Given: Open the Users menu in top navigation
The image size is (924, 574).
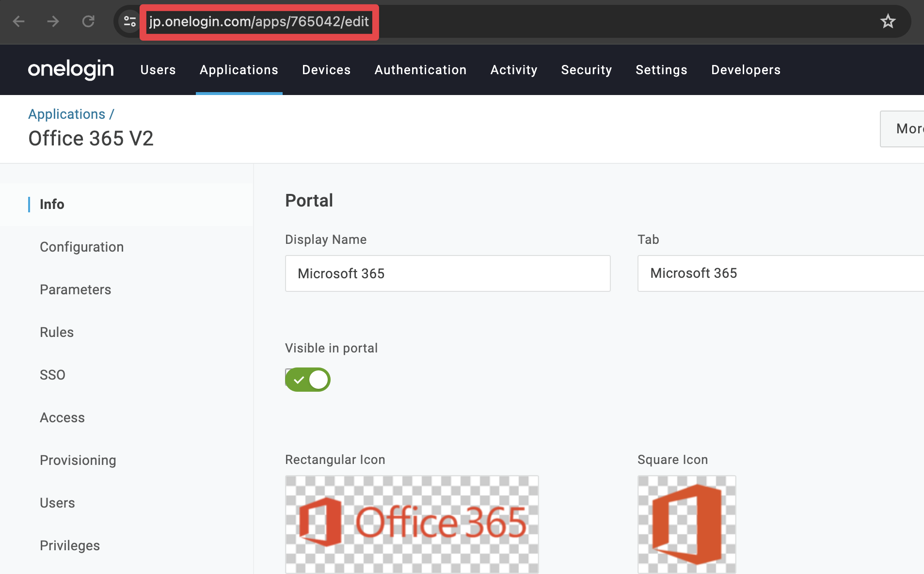Looking at the screenshot, I should pyautogui.click(x=158, y=70).
